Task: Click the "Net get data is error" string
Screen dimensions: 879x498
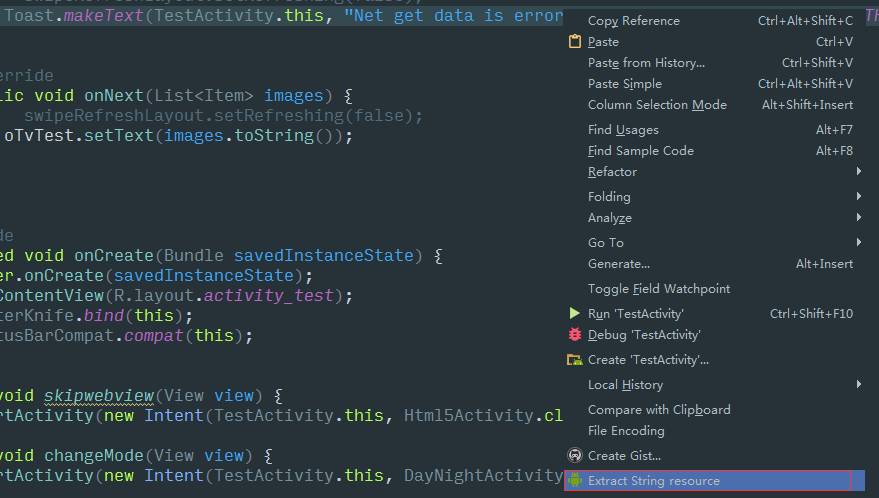Action: 454,15
